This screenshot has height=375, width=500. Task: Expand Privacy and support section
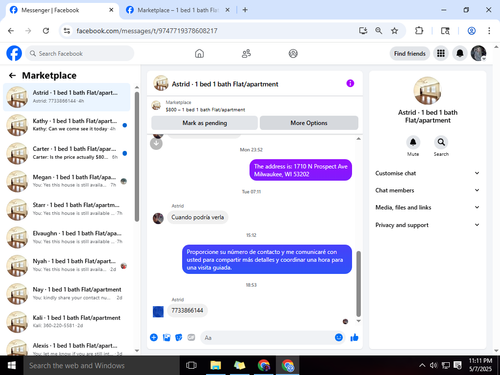(427, 225)
